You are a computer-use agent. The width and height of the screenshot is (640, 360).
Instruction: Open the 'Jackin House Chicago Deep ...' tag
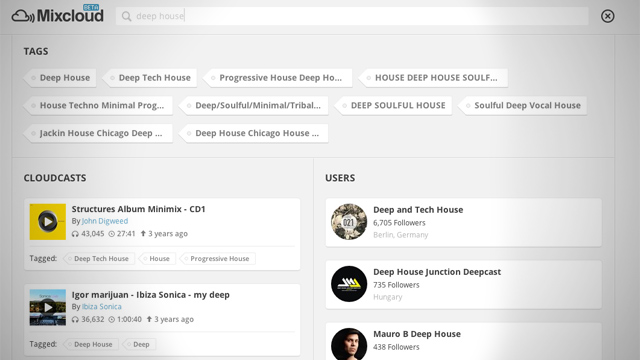pos(98,133)
